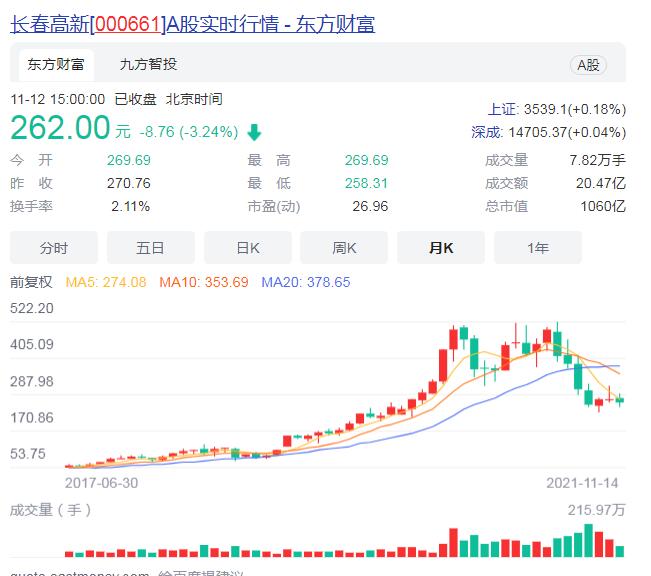Switch chart to 1年 range
This screenshot has width=651, height=576.
(538, 248)
